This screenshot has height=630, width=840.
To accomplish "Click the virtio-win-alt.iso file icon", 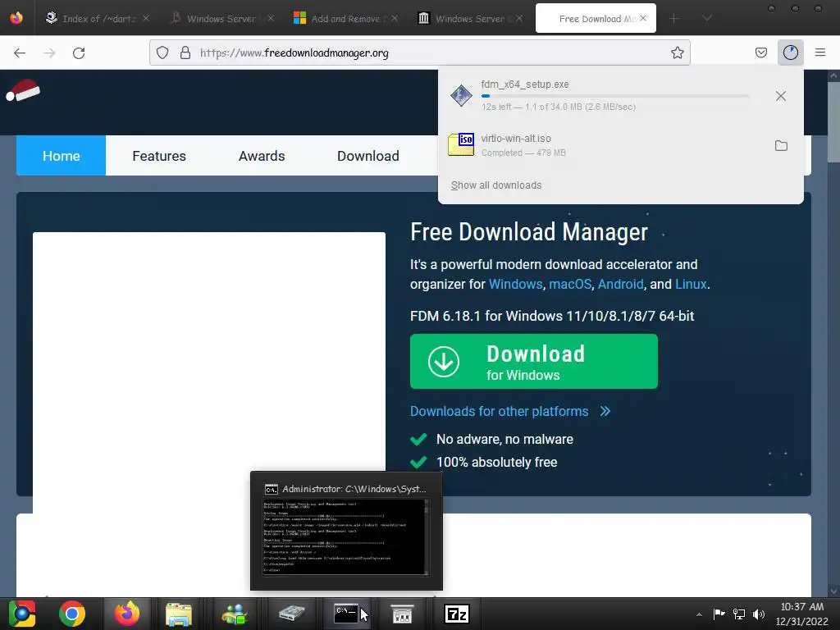I will [461, 144].
